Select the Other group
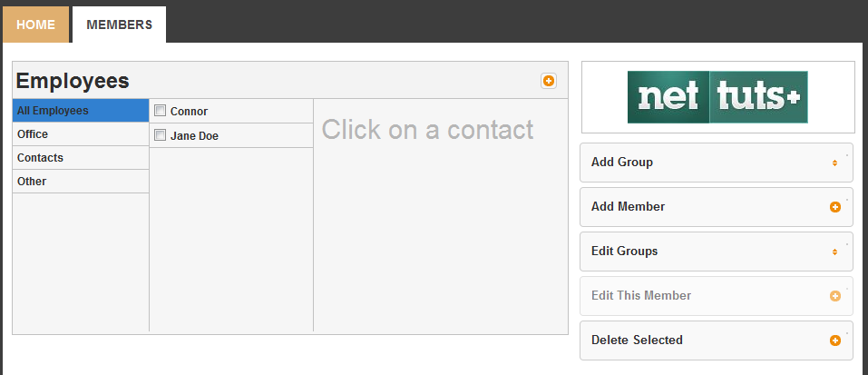This screenshot has width=868, height=375. 81,181
